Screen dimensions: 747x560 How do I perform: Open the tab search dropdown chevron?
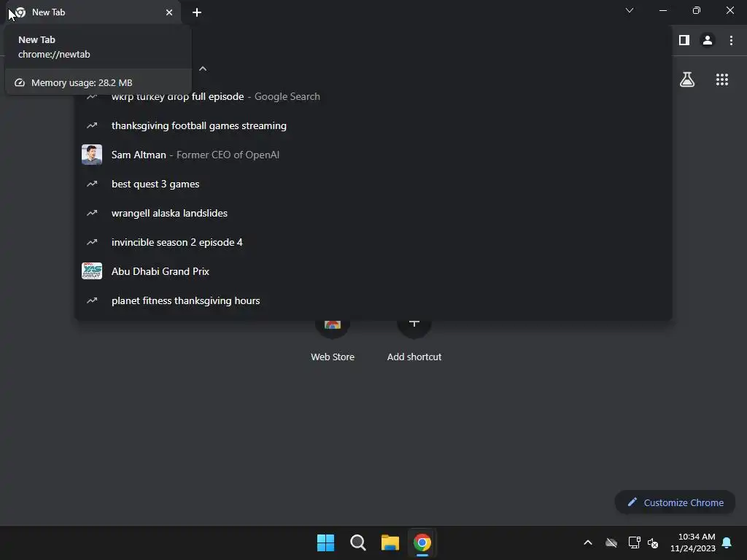pyautogui.click(x=630, y=10)
